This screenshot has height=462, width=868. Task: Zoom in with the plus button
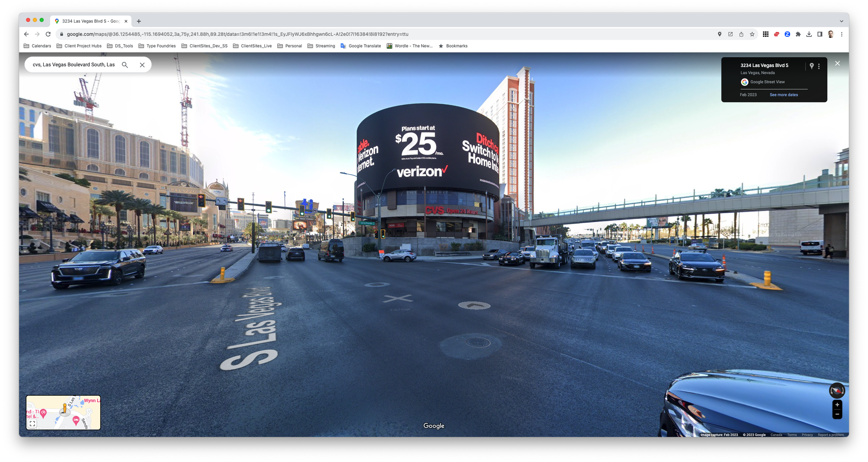[837, 405]
